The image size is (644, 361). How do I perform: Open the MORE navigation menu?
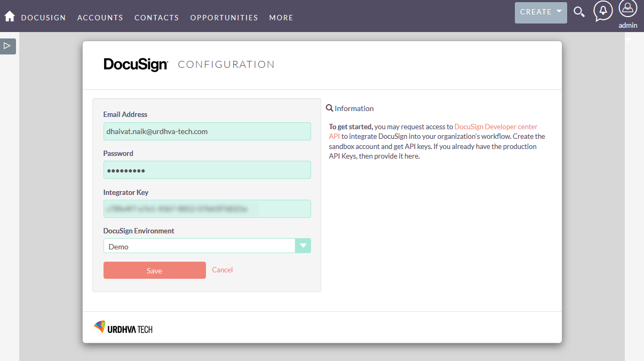click(281, 18)
